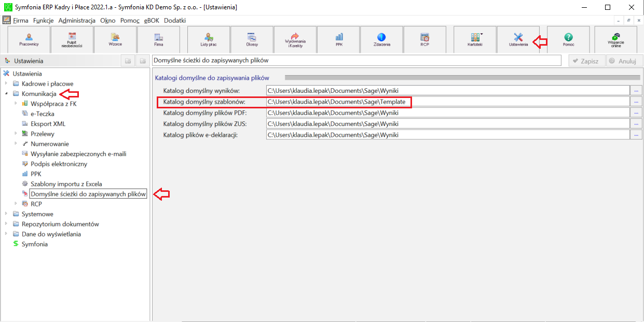This screenshot has height=322, width=644.
Task: Click the Katalog domyślny plików PDF field
Action: [447, 113]
